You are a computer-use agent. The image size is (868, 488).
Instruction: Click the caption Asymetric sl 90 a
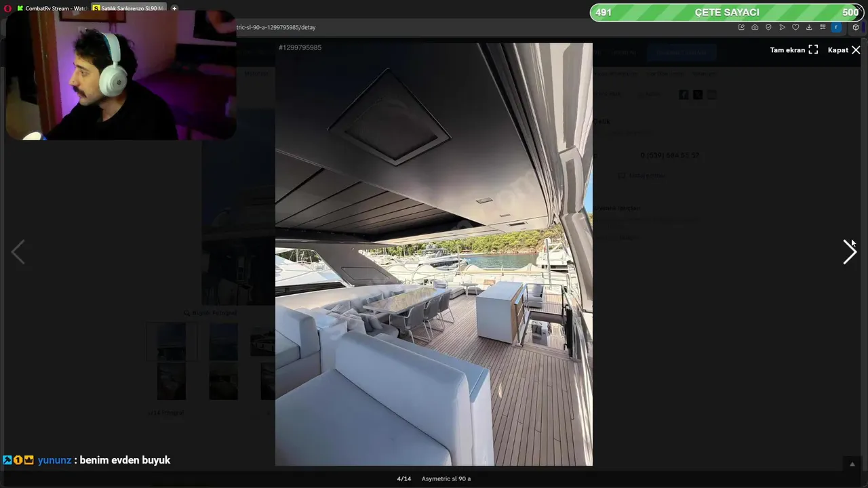446,479
